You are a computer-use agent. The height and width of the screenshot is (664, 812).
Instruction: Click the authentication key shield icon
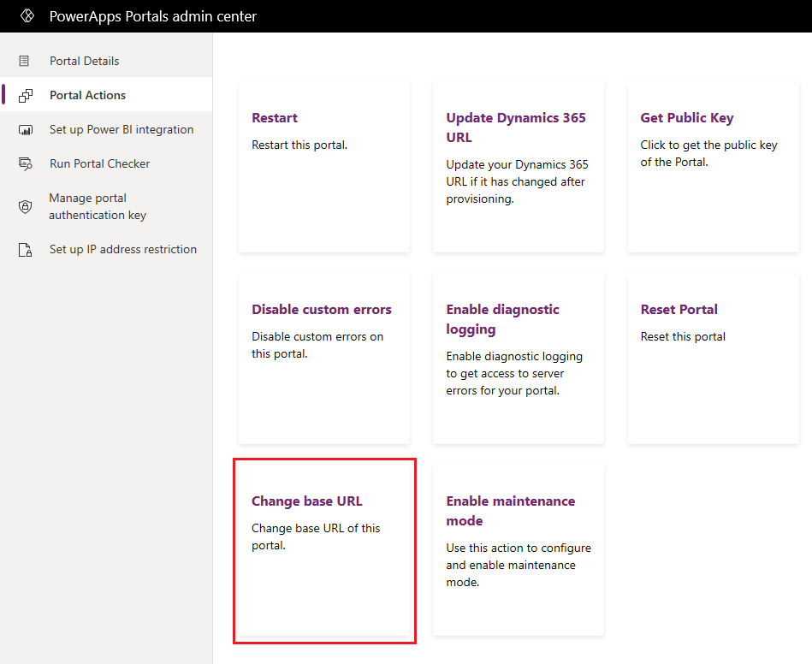pos(25,207)
